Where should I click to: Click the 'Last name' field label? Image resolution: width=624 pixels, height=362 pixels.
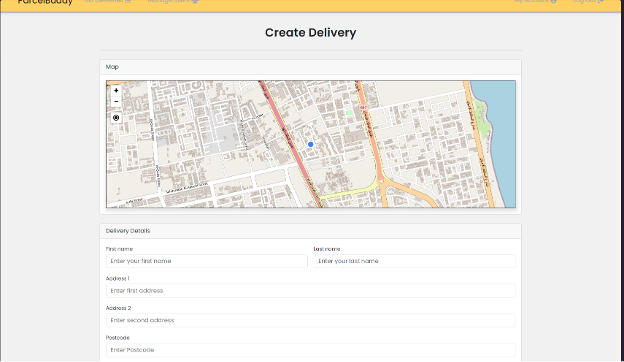click(327, 249)
